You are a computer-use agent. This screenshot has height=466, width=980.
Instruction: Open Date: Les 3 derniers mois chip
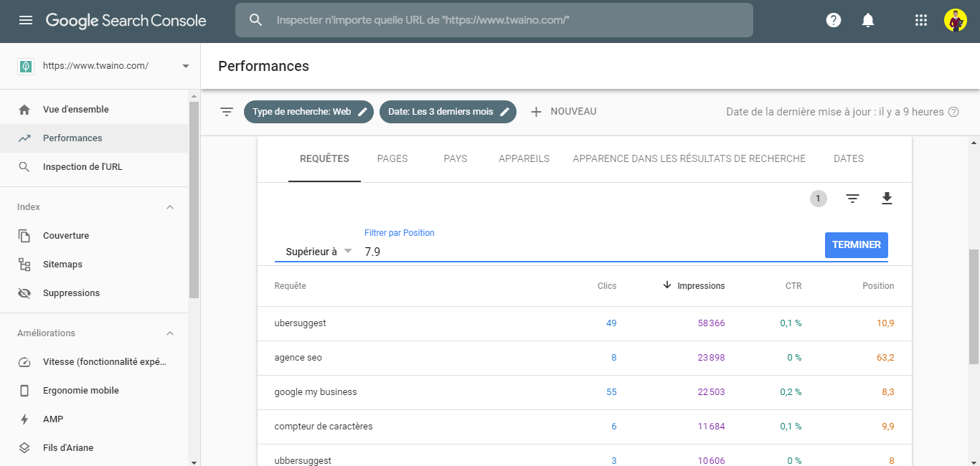(448, 112)
